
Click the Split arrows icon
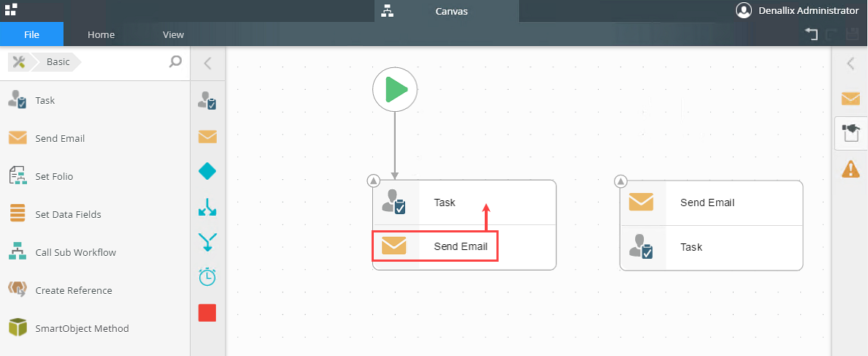pos(207,207)
